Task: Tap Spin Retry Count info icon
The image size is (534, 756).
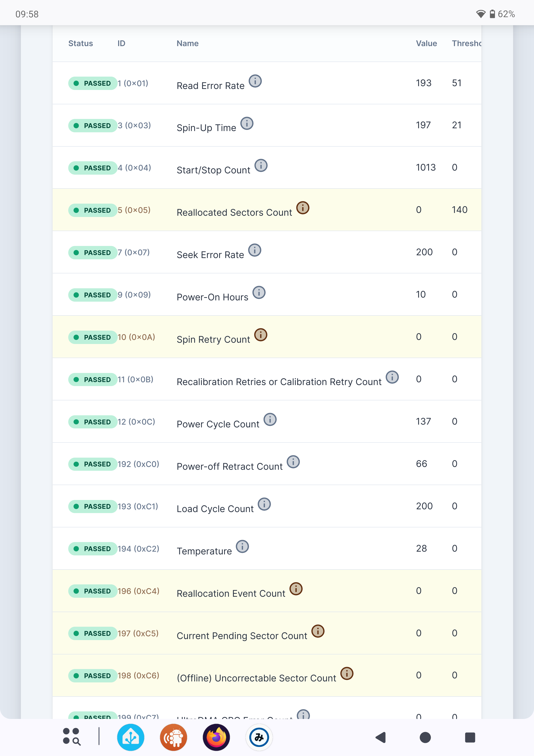Action: tap(261, 335)
